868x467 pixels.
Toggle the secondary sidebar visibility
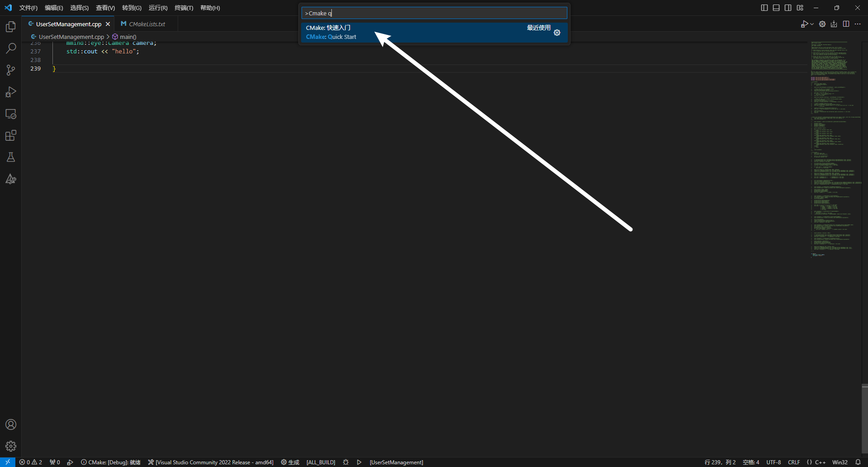(x=788, y=8)
